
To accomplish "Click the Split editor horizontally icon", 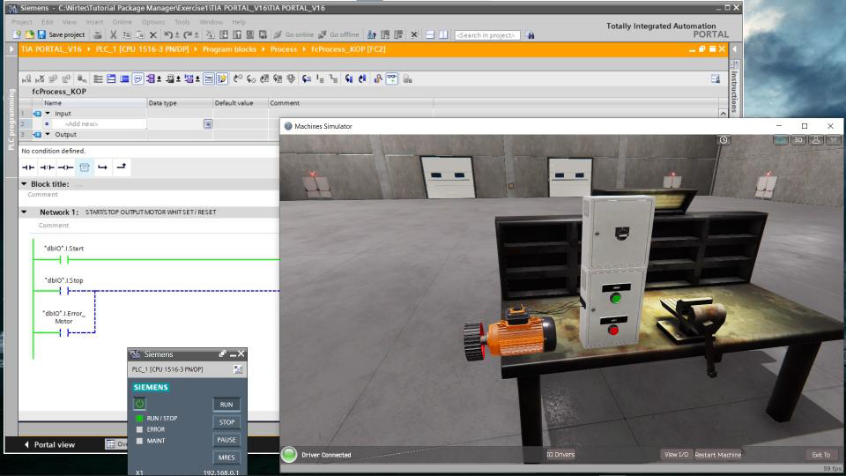I will click(430, 35).
